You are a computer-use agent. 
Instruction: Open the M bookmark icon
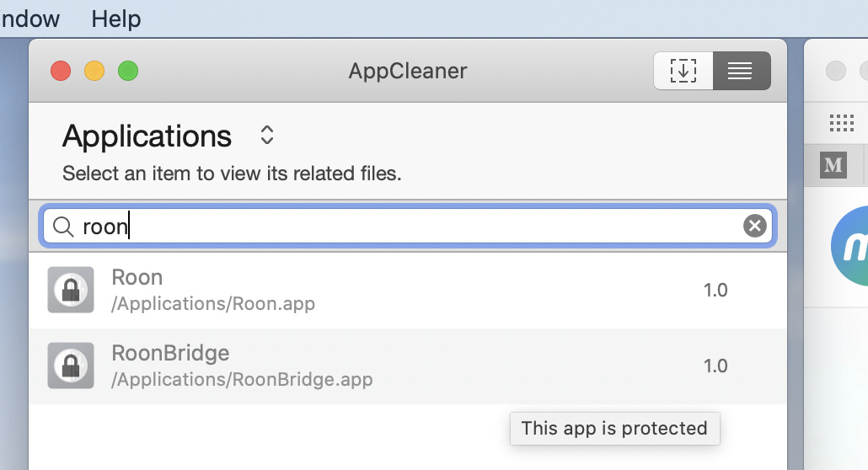click(x=833, y=165)
